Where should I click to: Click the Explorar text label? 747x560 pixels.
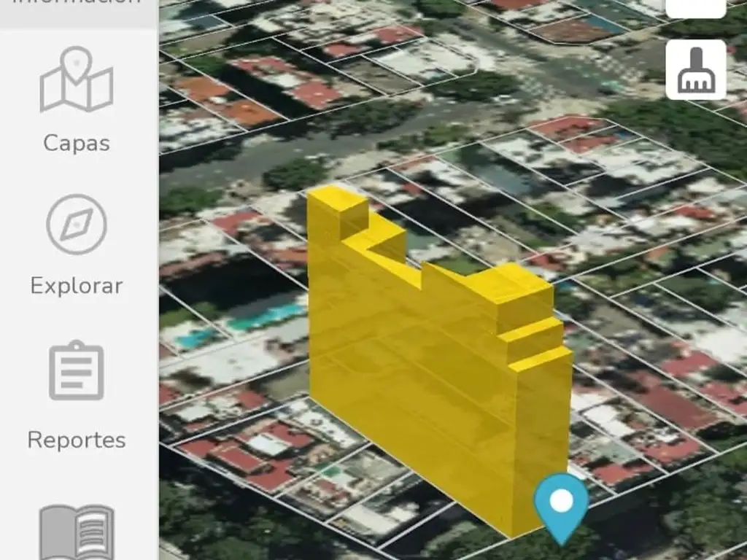point(77,286)
